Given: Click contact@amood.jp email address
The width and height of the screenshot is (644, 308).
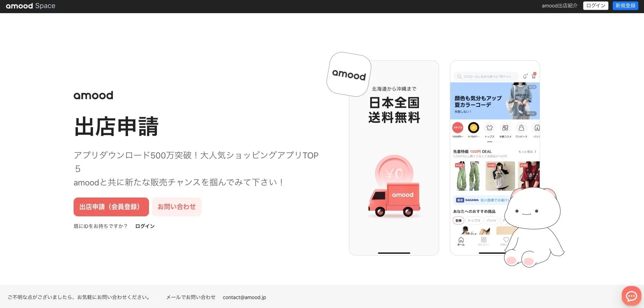Looking at the screenshot, I should tap(244, 297).
